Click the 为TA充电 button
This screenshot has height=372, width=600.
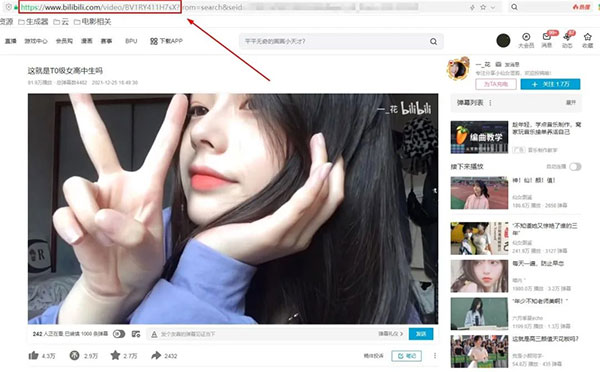(496, 84)
